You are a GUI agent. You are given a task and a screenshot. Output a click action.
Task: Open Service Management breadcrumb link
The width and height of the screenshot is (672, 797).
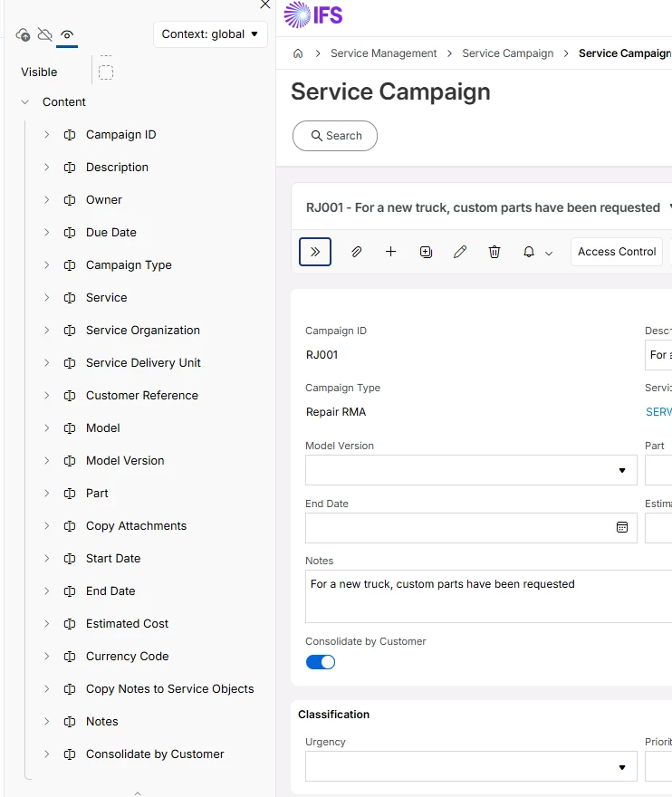coord(383,53)
